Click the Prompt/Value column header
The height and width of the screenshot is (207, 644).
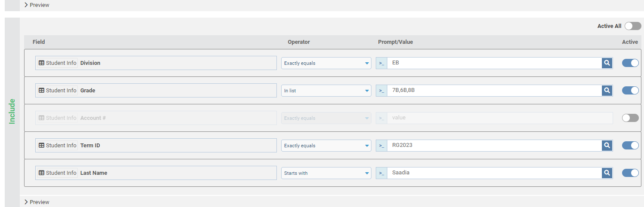pyautogui.click(x=396, y=42)
